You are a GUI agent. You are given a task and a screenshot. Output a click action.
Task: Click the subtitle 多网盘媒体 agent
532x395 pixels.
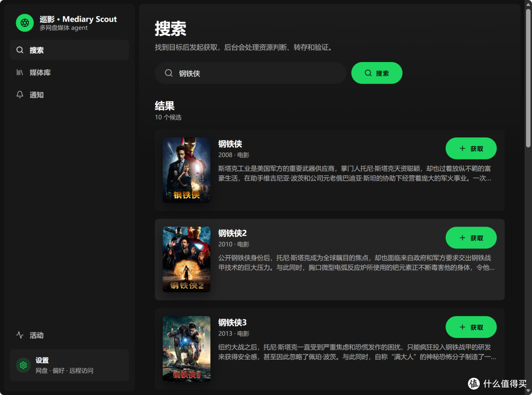[64, 28]
